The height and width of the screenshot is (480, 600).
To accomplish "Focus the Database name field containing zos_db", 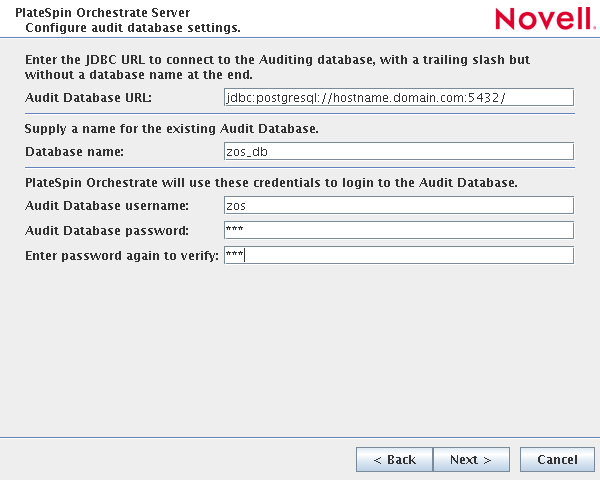I will 399,151.
